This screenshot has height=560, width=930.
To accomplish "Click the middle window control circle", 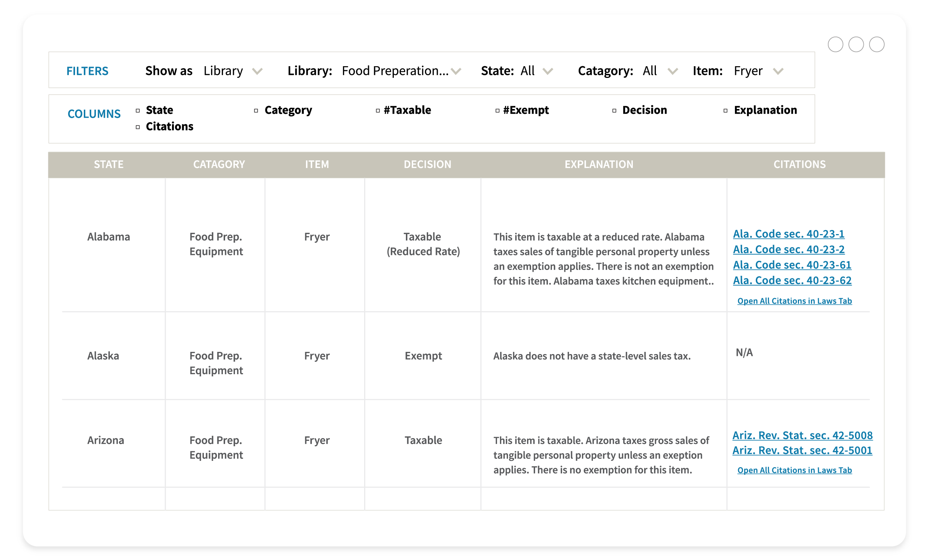I will pyautogui.click(x=856, y=45).
